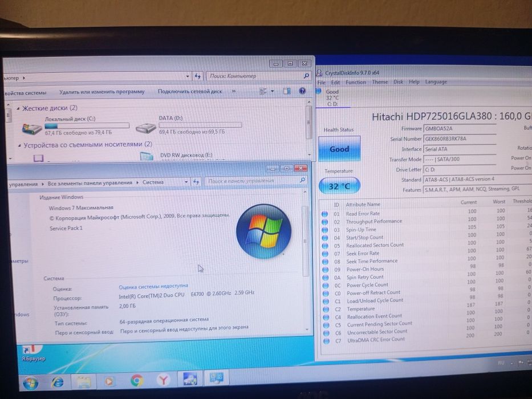Click the Good health status button
532x399 pixels.
point(339,149)
